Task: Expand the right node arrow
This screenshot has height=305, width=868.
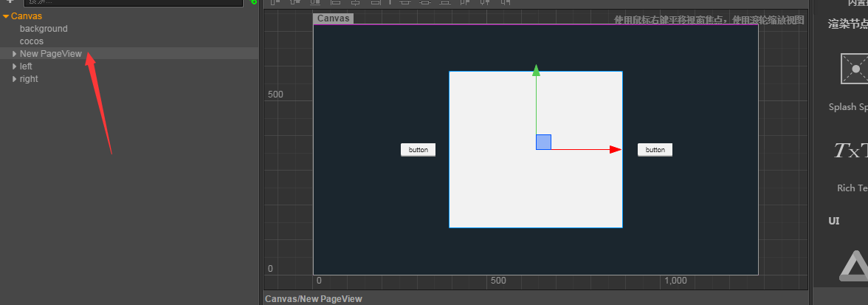Action: (15, 79)
